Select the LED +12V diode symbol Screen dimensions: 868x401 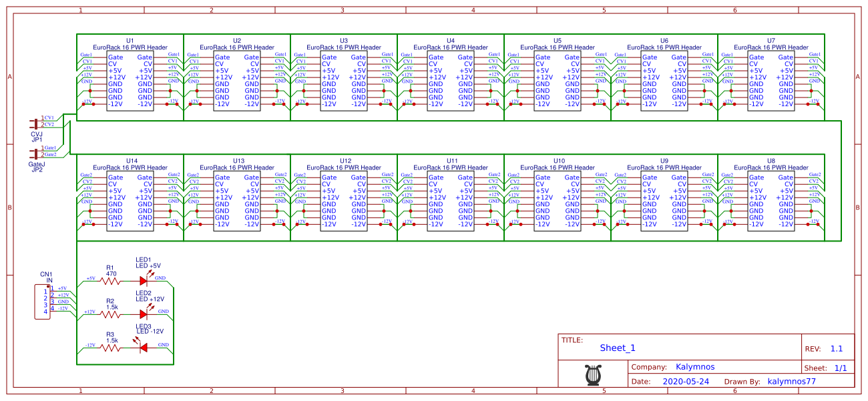click(x=143, y=314)
